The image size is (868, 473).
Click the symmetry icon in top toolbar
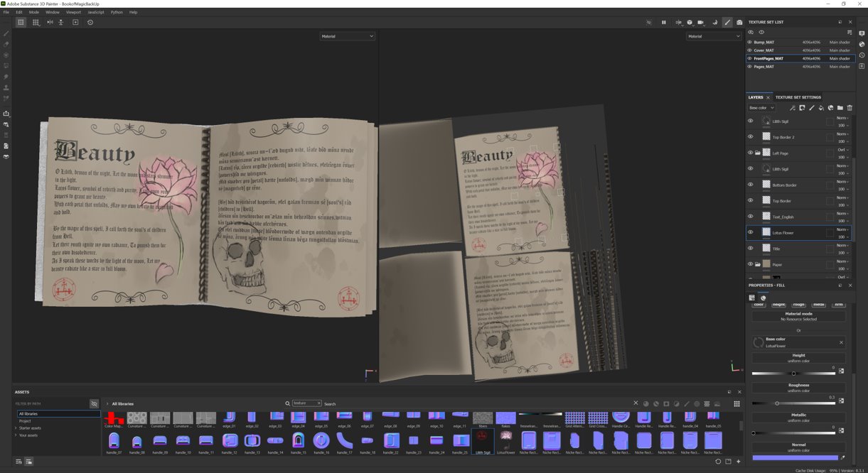tap(50, 23)
